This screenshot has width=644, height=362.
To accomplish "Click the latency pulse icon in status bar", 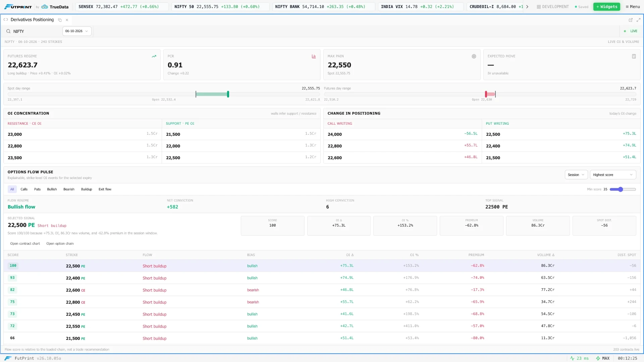I will point(572,358).
